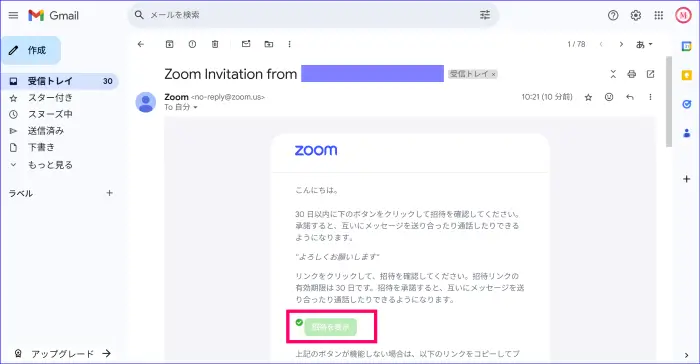Click the message scrollbar
Screen dimensions: 700x364
(668, 102)
